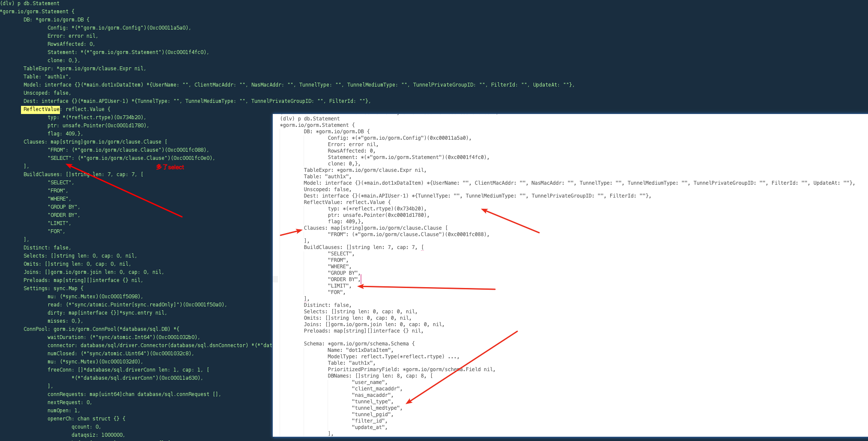This screenshot has height=441, width=868.
Task: Click the "misses: 0,}," line
Action: click(66, 321)
